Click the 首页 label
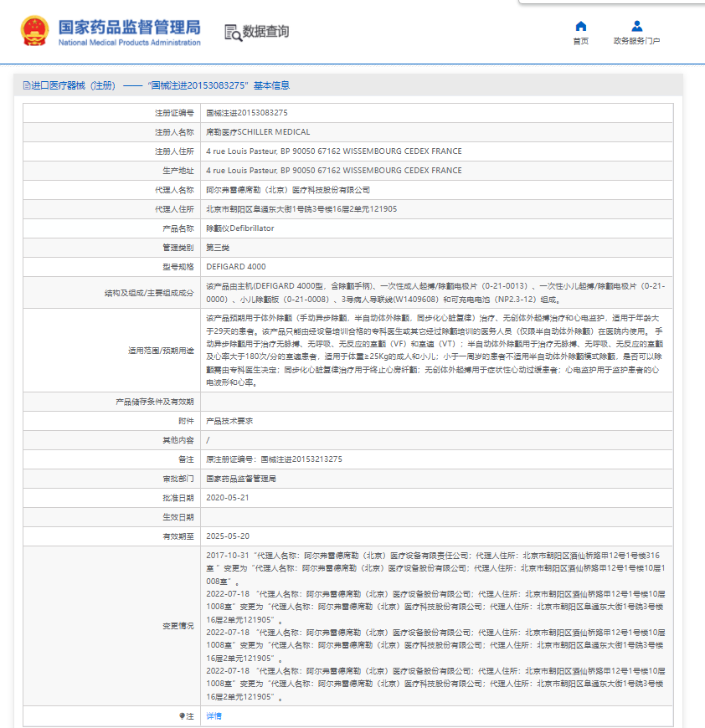The image size is (705, 728). point(580,41)
